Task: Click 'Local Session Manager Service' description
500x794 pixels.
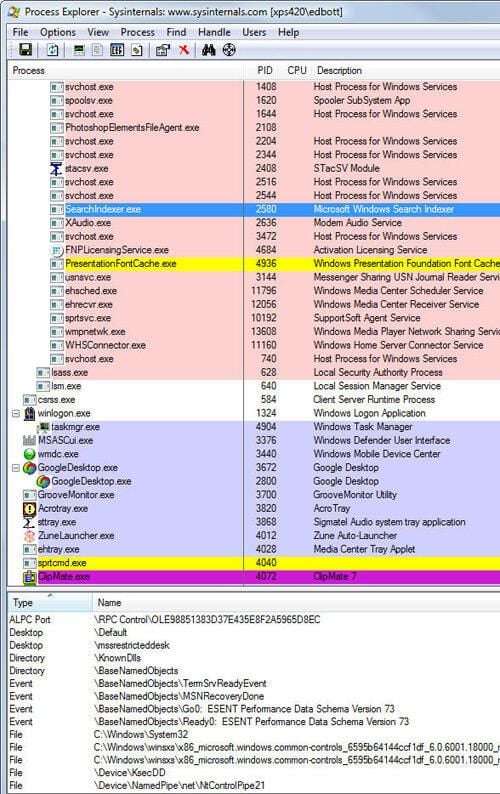Action: (377, 386)
